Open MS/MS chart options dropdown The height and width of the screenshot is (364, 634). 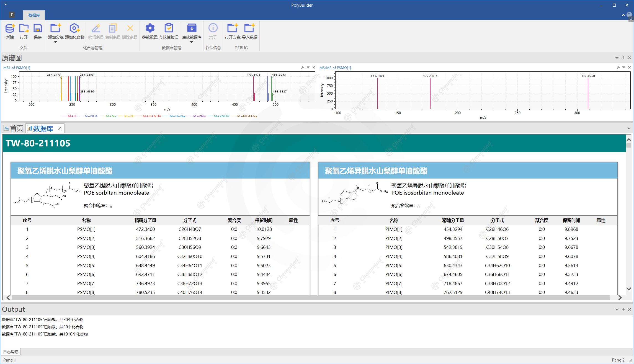pos(624,68)
